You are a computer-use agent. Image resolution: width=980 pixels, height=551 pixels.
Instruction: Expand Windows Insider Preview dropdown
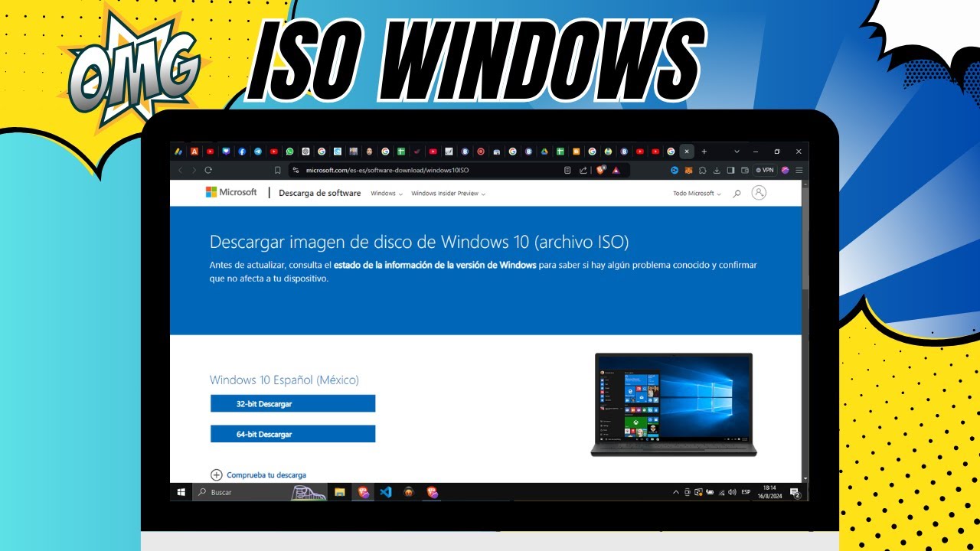tap(449, 194)
